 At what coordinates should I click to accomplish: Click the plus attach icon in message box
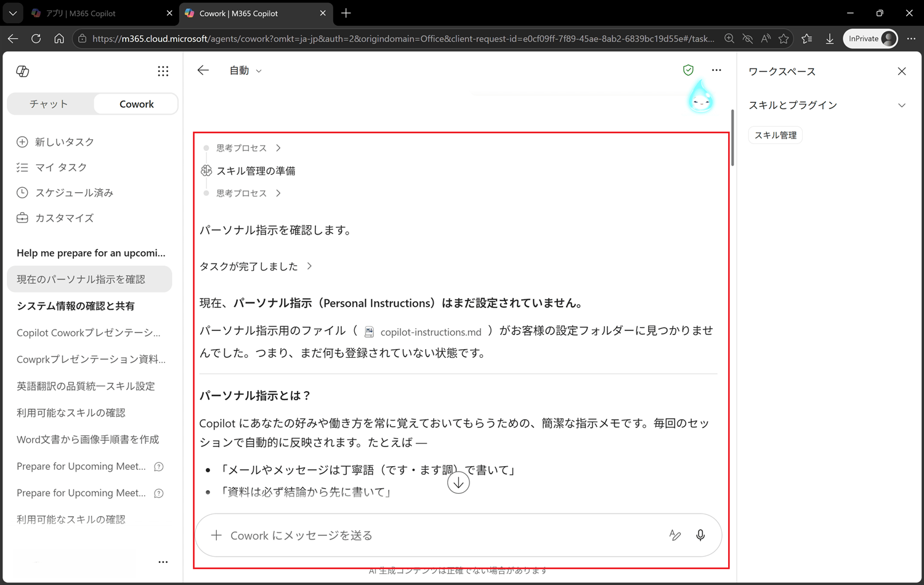(x=216, y=535)
